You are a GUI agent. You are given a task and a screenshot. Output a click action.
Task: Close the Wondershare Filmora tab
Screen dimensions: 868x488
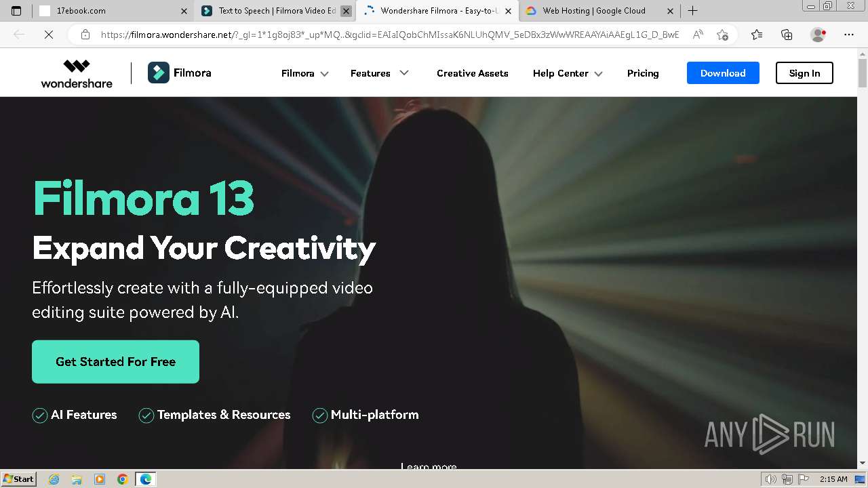[508, 11]
